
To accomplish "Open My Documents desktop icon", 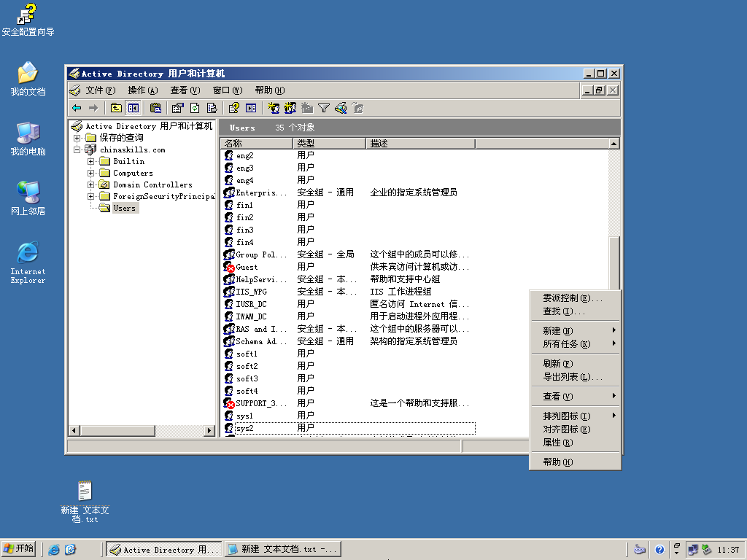I will click(x=28, y=79).
